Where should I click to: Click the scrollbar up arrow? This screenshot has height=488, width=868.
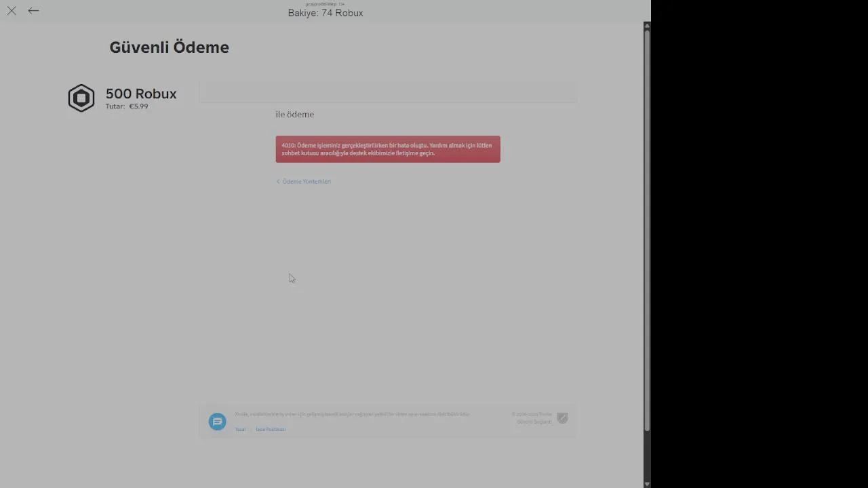[647, 26]
